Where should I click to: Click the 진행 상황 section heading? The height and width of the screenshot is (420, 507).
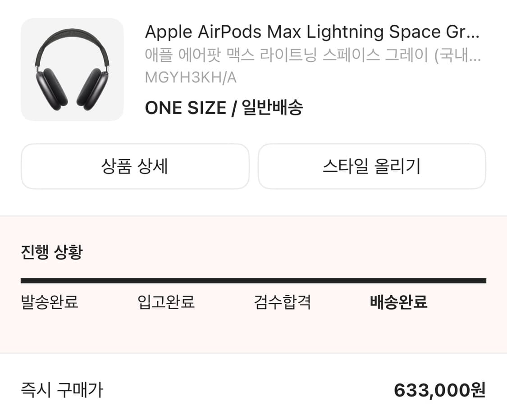click(52, 252)
